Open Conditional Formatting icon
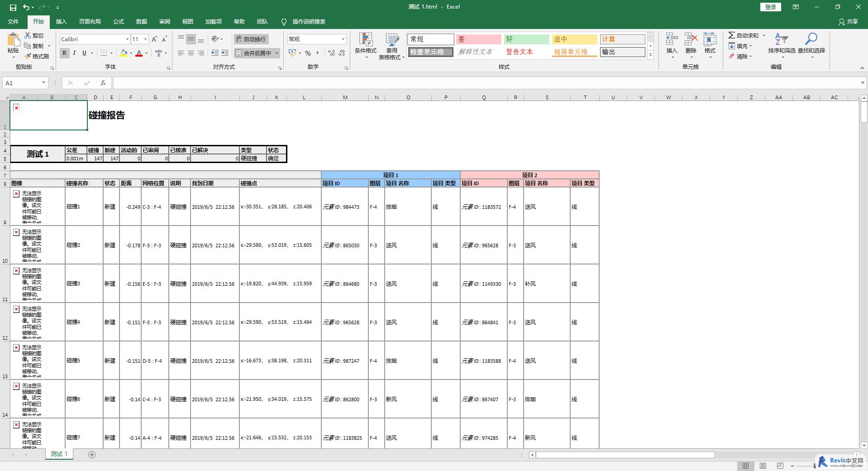 click(365, 39)
